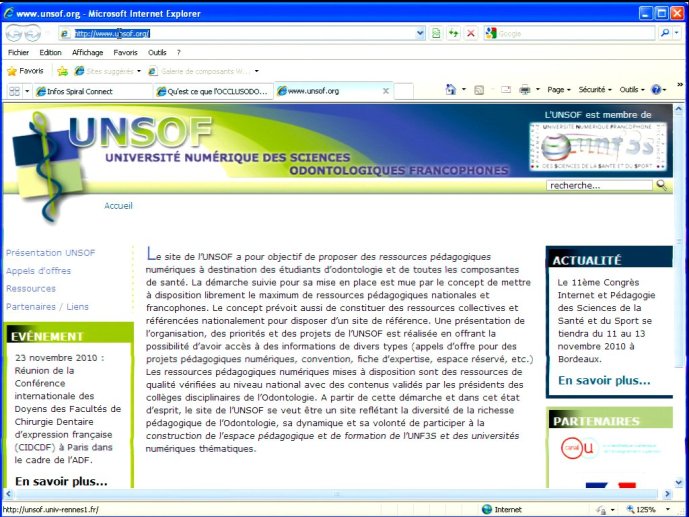The height and width of the screenshot is (517, 689).
Task: Click the Print icon
Action: (x=525, y=90)
